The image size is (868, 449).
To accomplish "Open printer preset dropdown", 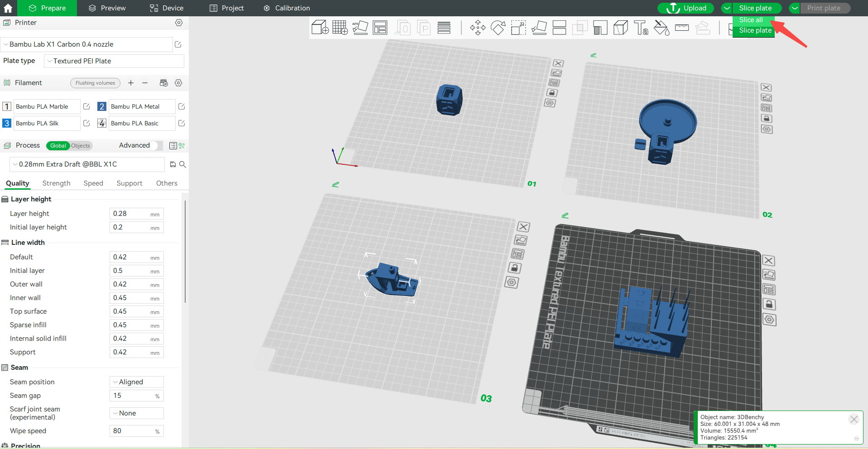I will point(86,44).
